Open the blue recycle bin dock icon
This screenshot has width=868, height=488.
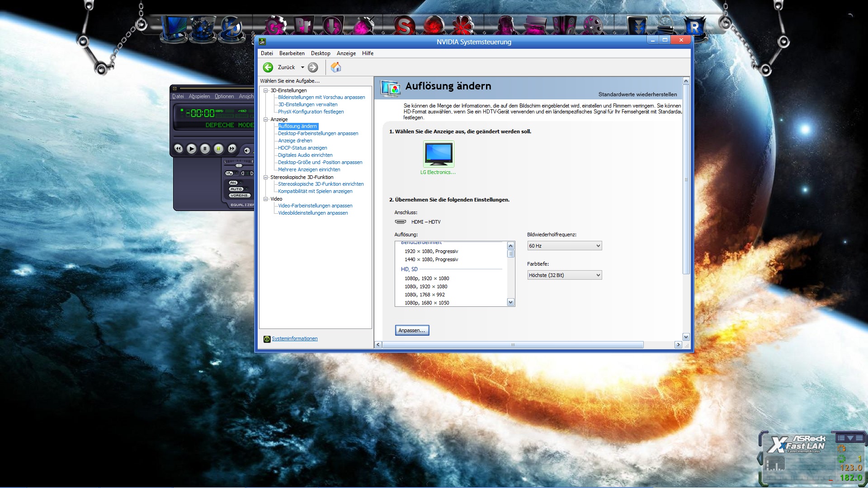(x=203, y=29)
